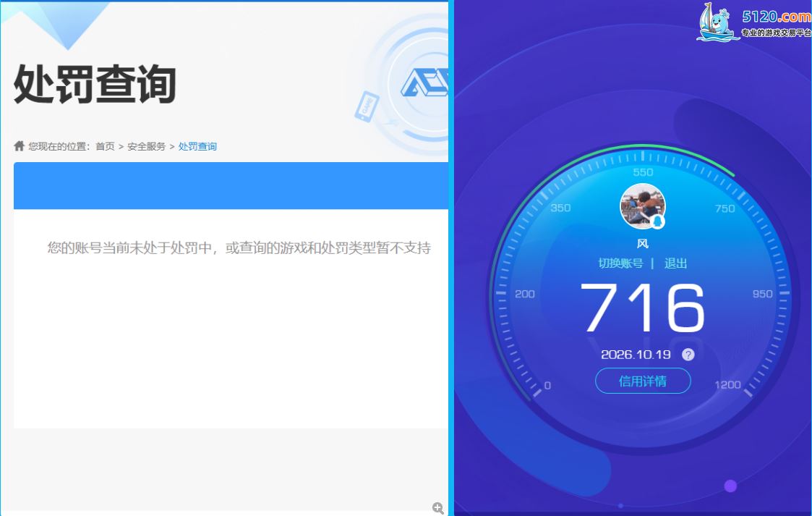Click the 716 credit score number
Screen dimensions: 812x516
pos(643,308)
